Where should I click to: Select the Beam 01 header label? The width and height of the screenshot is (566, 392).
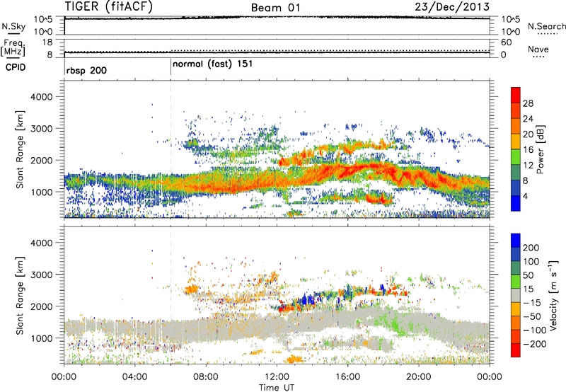tap(275, 8)
